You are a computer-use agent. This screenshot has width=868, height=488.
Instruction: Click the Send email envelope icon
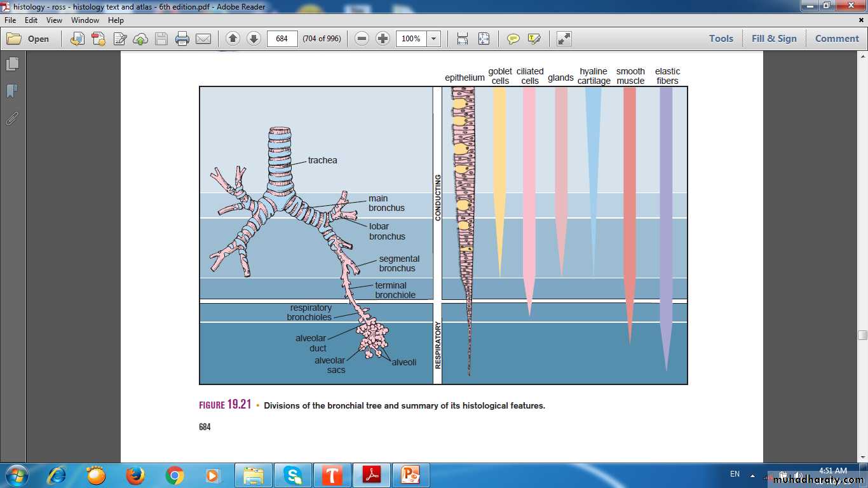click(203, 39)
